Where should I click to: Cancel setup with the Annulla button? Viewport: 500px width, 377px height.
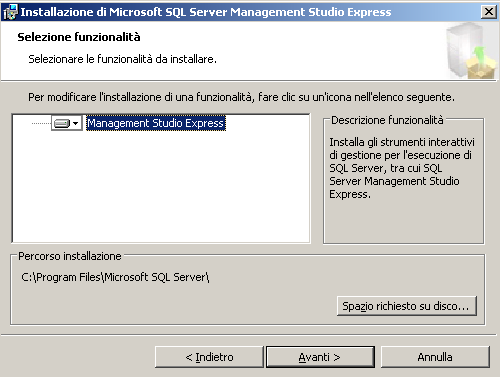[x=435, y=357]
